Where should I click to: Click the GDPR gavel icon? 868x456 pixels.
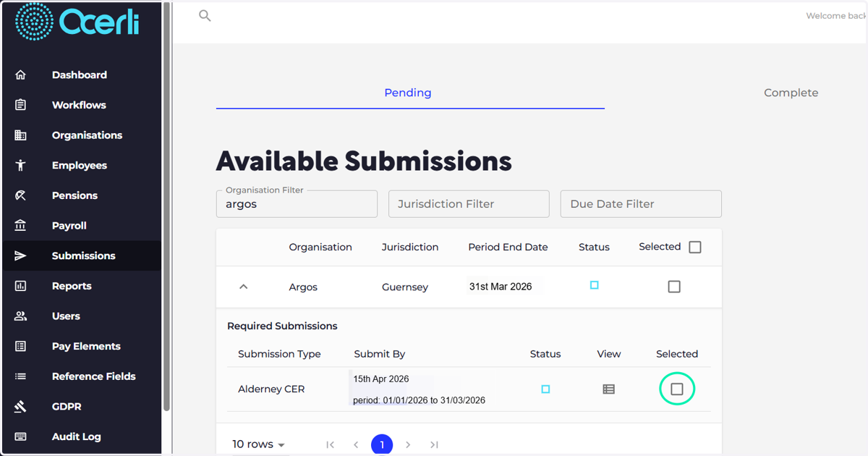pyautogui.click(x=20, y=407)
